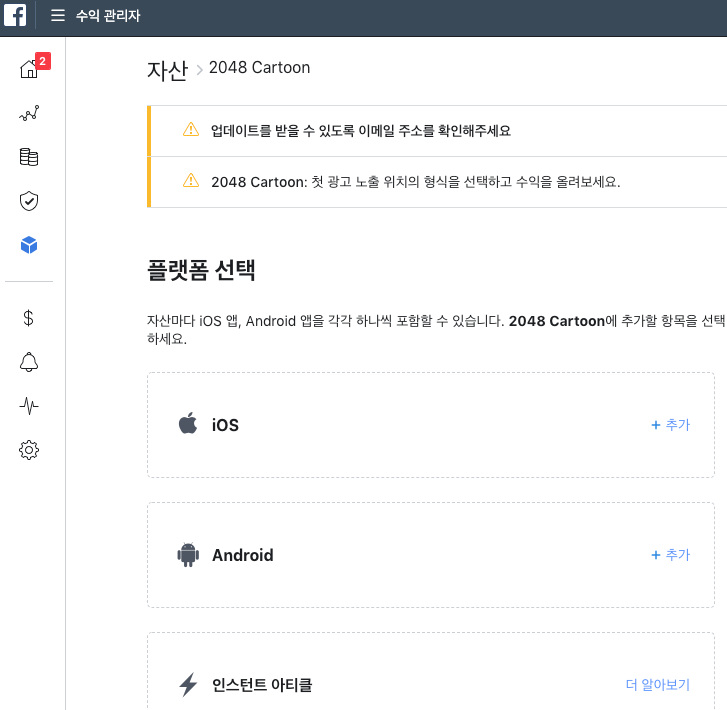The width and height of the screenshot is (727, 710).
Task: Click 2048 Cartoon in the breadcrumb
Action: pyautogui.click(x=259, y=68)
